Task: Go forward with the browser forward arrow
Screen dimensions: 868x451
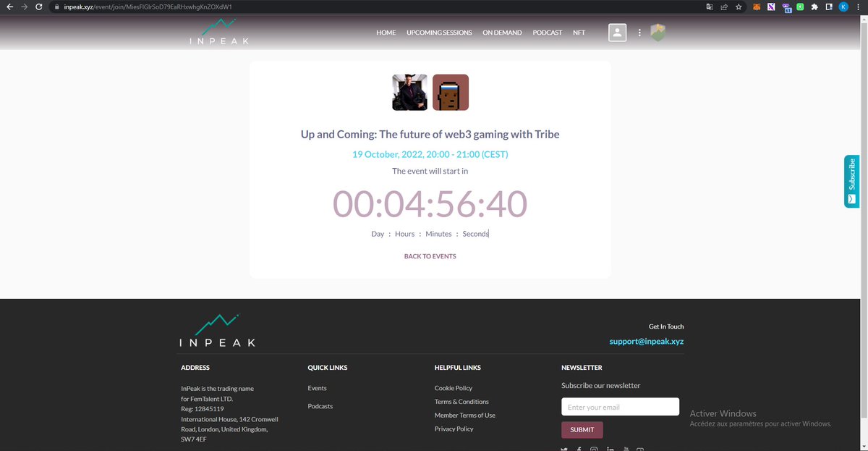Action: (x=25, y=7)
